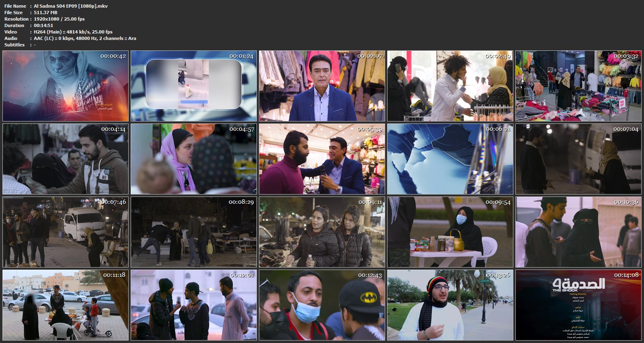This screenshot has height=343, width=644.
Task: Select the thumbnail stamped 00:12:01
Action: coord(194,305)
